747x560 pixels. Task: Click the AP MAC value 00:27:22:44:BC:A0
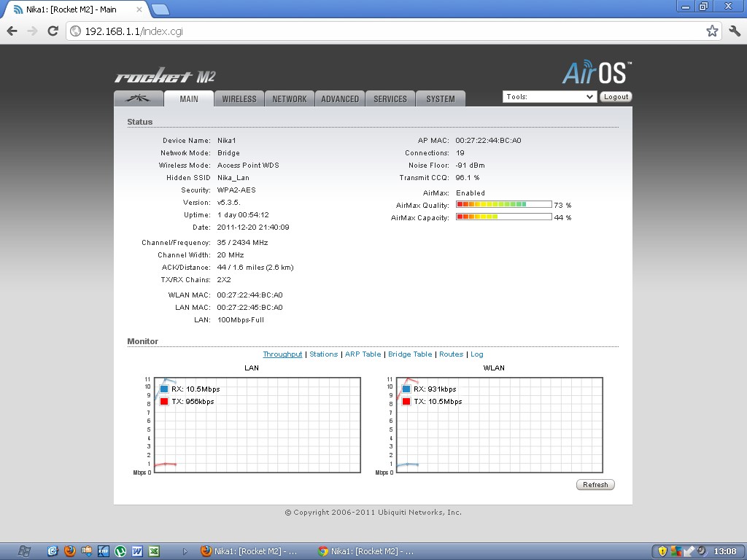tap(488, 141)
